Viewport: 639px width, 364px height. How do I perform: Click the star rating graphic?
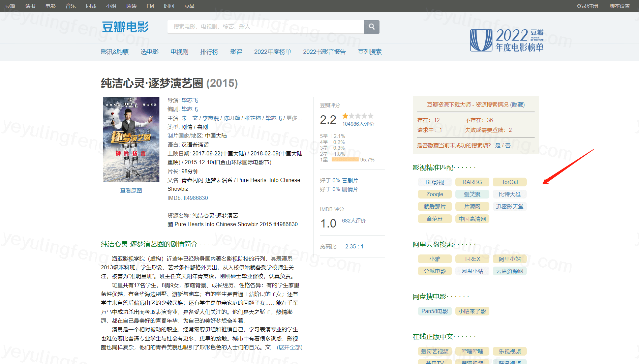point(358,116)
